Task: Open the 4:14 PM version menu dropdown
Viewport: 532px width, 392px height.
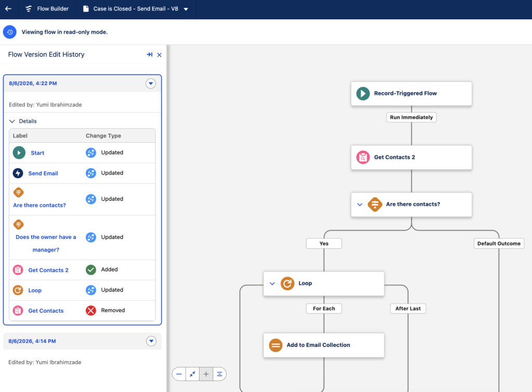Action: coord(151,341)
